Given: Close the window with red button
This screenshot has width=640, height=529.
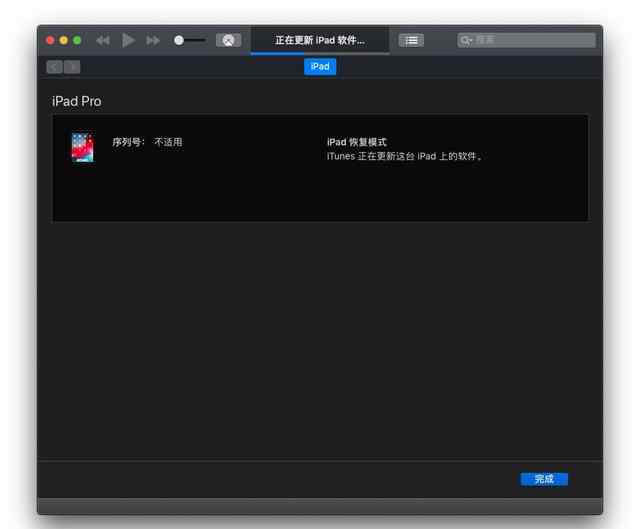Looking at the screenshot, I should pyautogui.click(x=50, y=40).
